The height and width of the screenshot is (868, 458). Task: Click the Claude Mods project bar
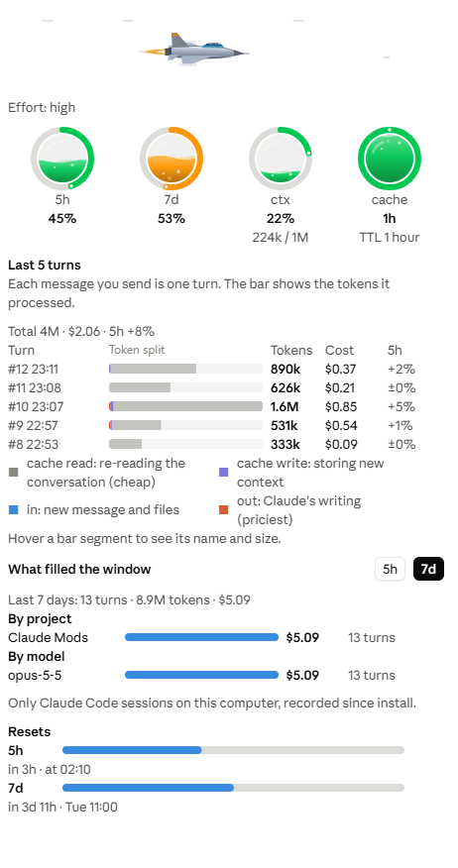coord(201,637)
